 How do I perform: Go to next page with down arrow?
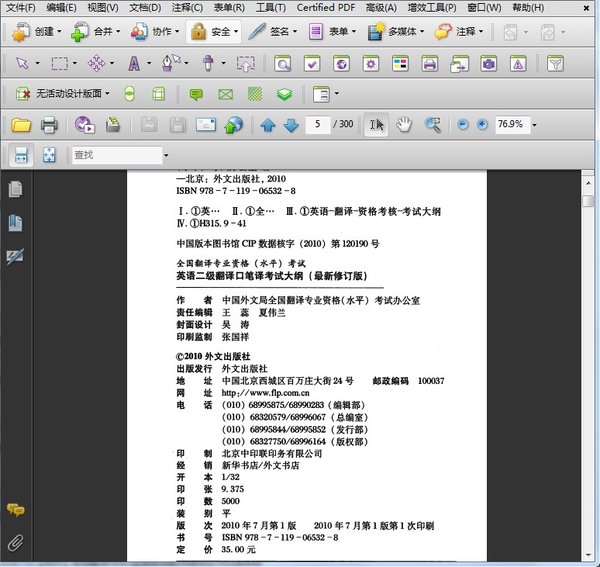pyautogui.click(x=290, y=125)
